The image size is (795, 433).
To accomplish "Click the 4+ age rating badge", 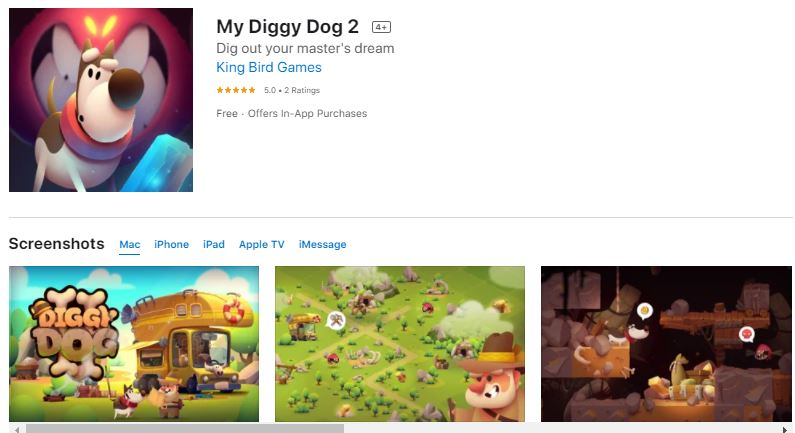I will [381, 27].
